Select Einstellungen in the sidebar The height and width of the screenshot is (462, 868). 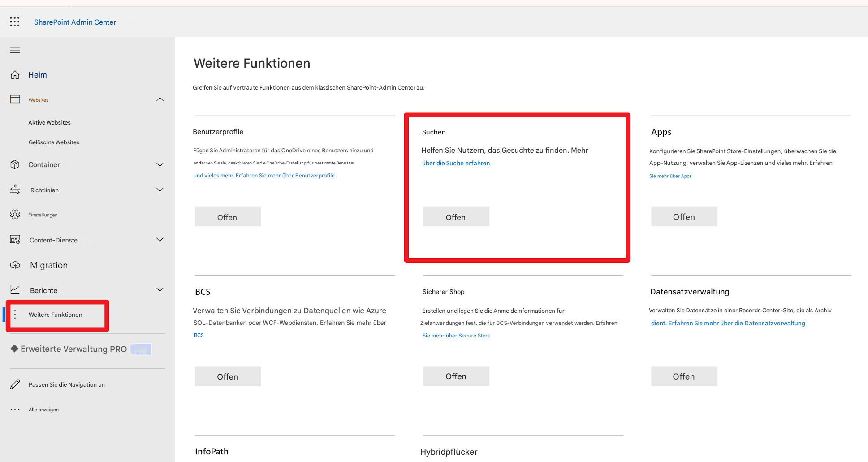click(43, 215)
